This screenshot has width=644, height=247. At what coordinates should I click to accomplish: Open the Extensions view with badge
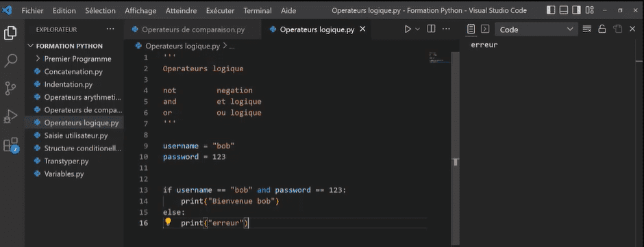(11, 145)
